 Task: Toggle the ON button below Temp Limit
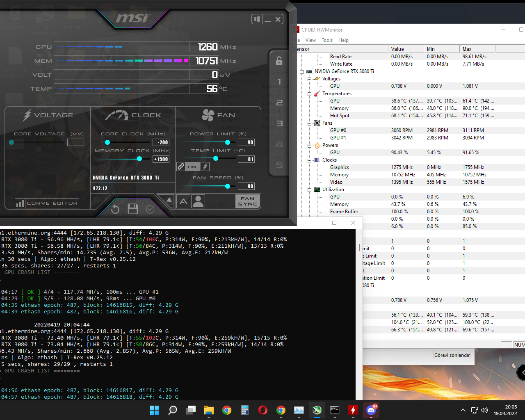192,167
